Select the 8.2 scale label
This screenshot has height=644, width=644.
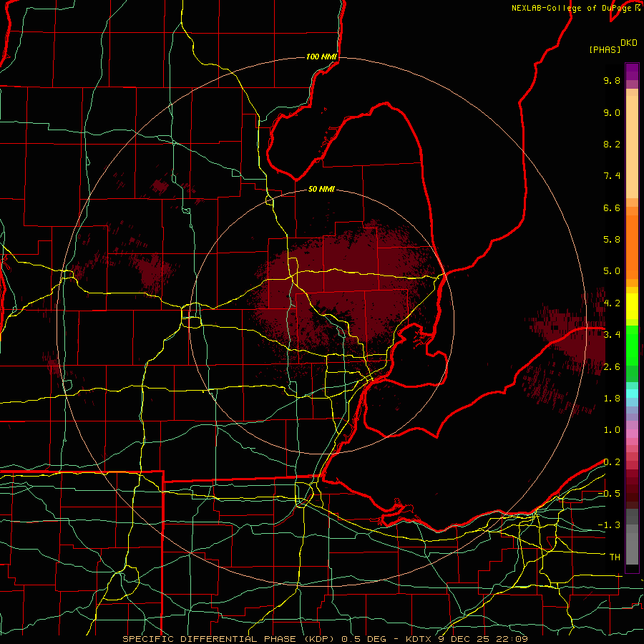[x=612, y=144]
